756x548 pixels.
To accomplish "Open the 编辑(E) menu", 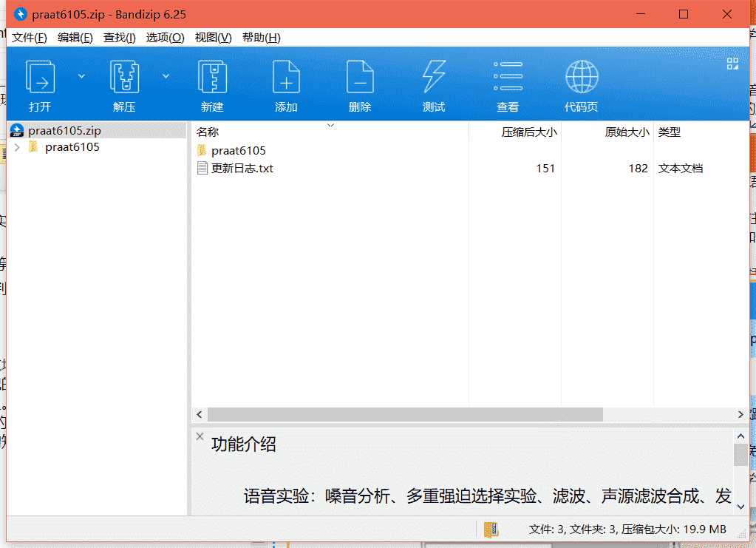I will click(x=75, y=38).
